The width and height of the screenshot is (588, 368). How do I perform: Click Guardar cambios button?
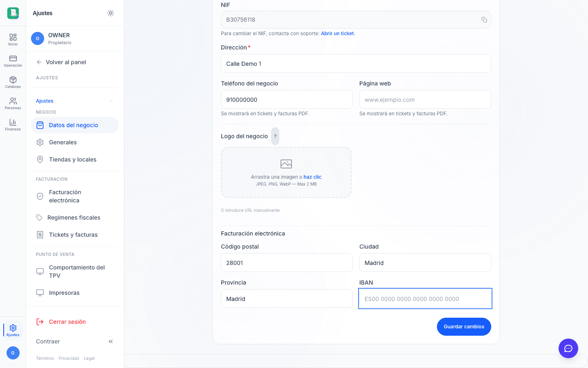[x=464, y=327]
